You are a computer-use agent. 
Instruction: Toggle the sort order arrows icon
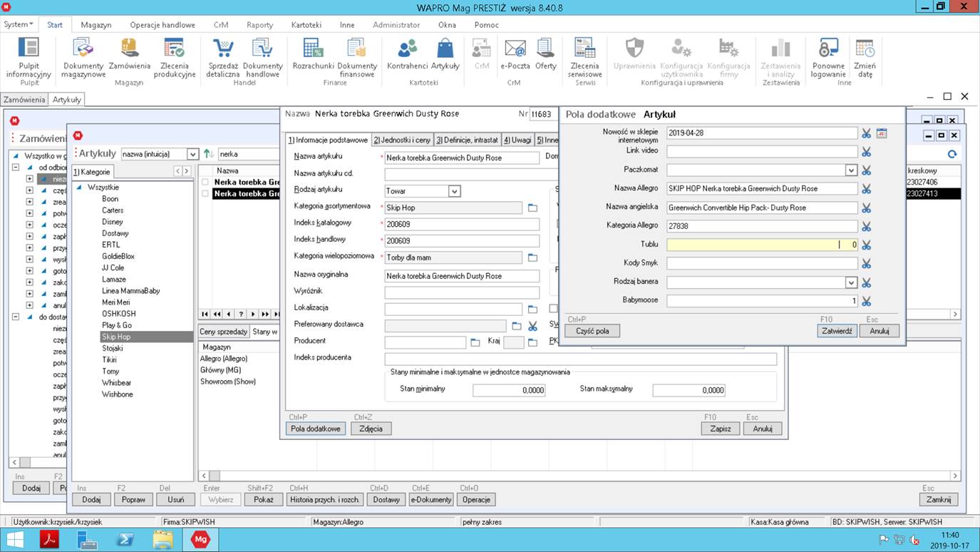click(x=208, y=154)
